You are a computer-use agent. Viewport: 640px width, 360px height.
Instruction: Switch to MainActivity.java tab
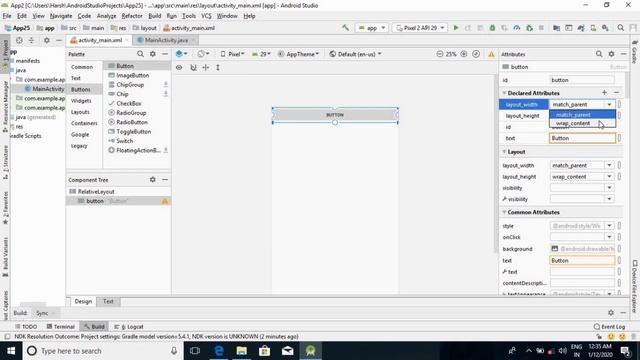point(166,40)
